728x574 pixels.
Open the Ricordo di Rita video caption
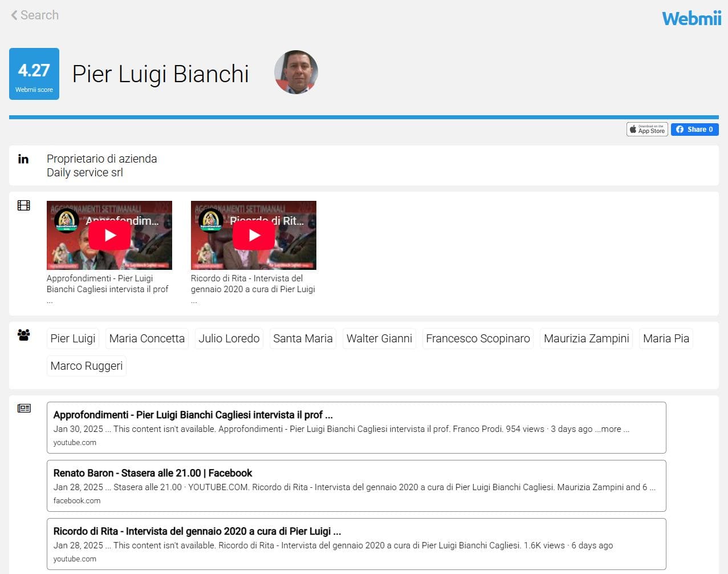(x=253, y=289)
